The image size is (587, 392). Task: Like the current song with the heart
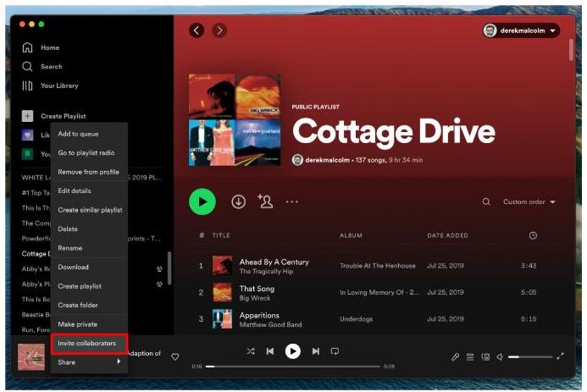click(174, 356)
